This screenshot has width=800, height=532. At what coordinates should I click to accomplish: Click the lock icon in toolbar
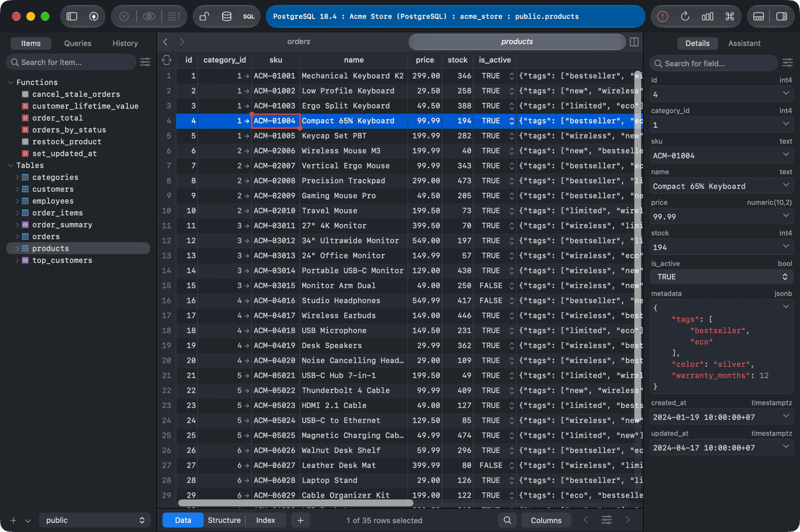coord(204,16)
